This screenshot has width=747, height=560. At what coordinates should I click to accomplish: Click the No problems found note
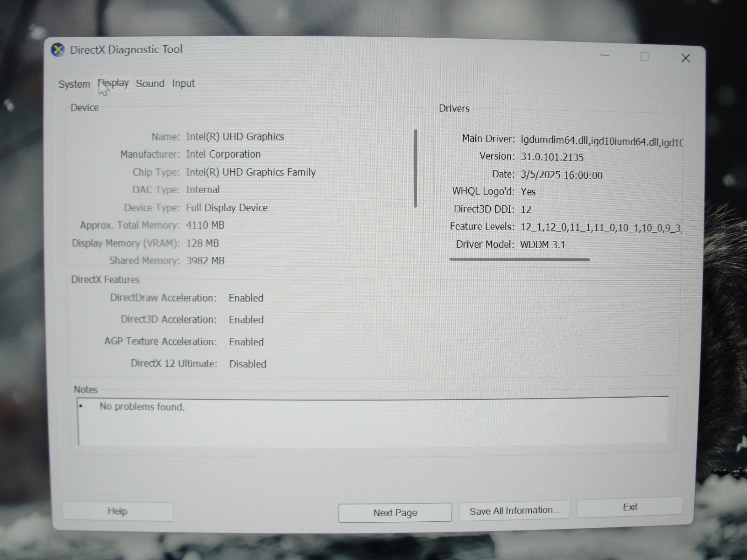142,406
